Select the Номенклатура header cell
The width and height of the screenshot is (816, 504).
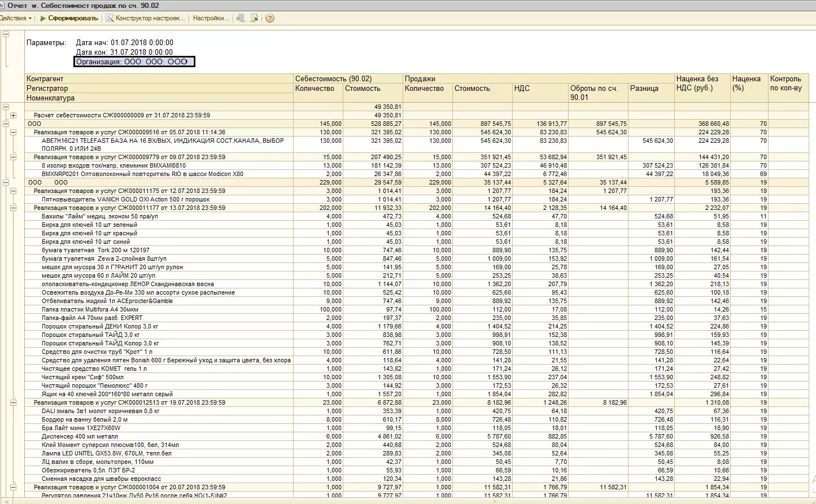(x=159, y=98)
